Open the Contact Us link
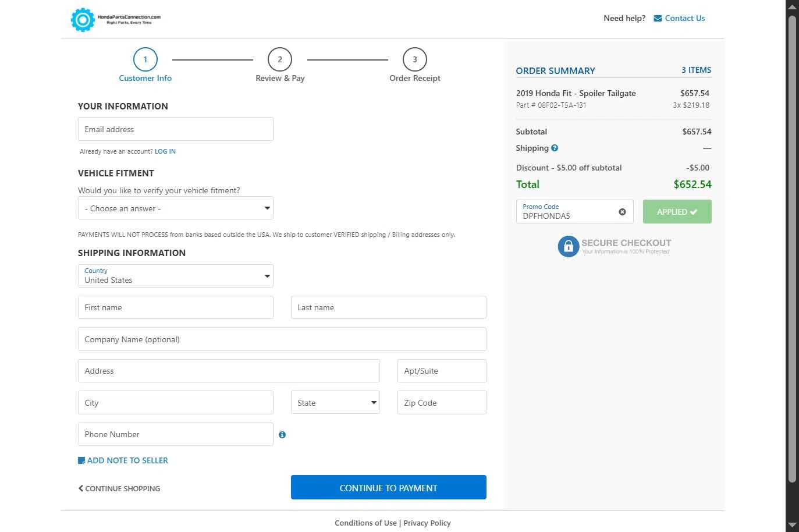 (685, 19)
